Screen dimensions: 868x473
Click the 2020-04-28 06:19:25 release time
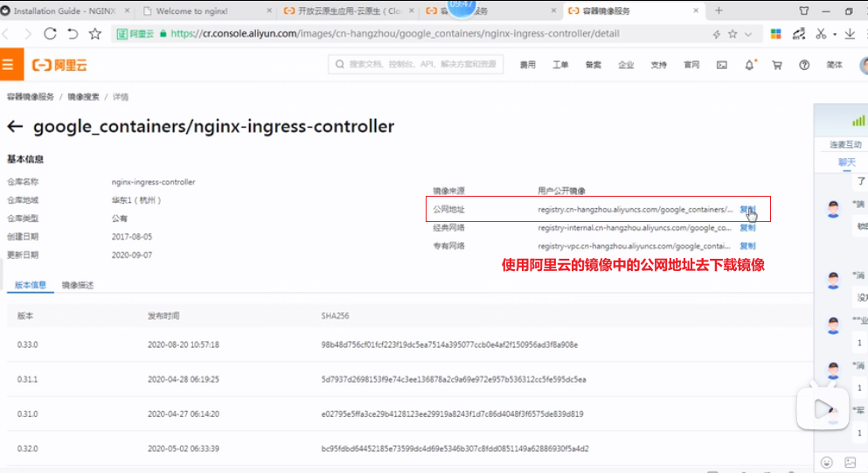click(184, 379)
